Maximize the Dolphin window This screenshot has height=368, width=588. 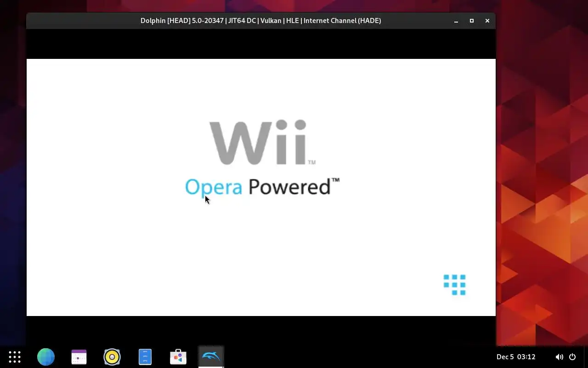tap(472, 21)
